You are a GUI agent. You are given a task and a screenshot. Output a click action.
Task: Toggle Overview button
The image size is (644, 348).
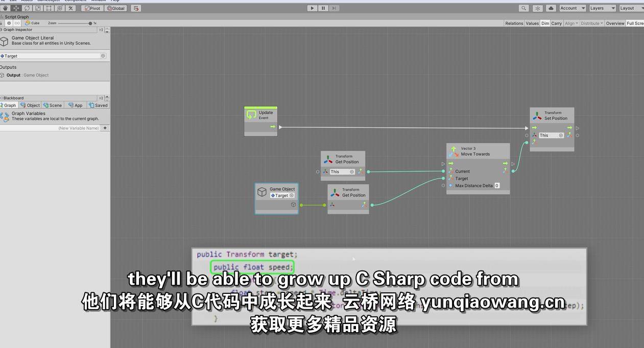coord(615,23)
